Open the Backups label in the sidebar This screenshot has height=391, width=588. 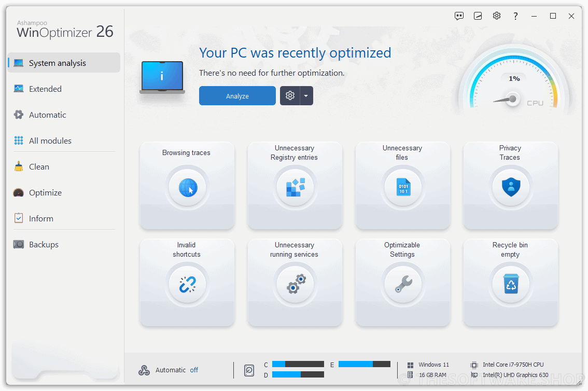[x=44, y=244]
